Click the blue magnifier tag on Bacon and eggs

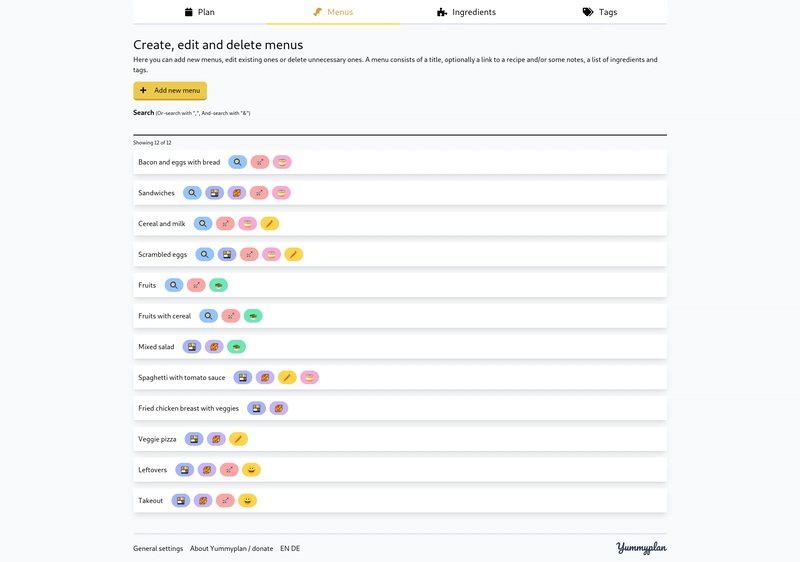tap(237, 162)
